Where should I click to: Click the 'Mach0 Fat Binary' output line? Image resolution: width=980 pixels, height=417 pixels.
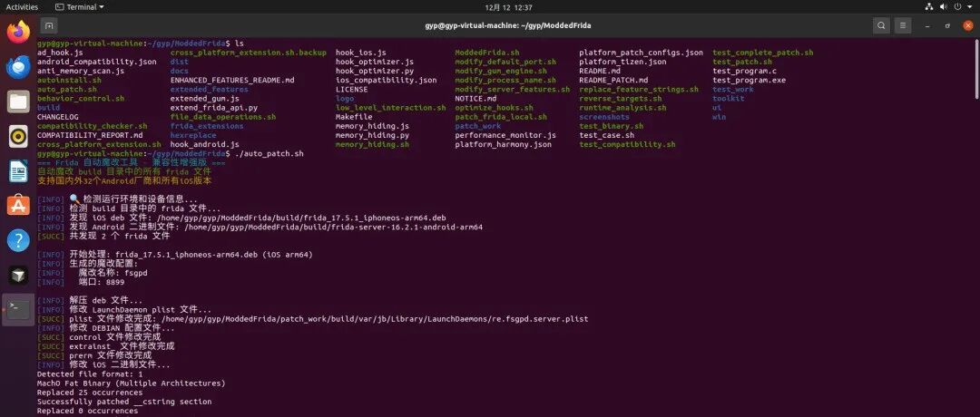(132, 383)
